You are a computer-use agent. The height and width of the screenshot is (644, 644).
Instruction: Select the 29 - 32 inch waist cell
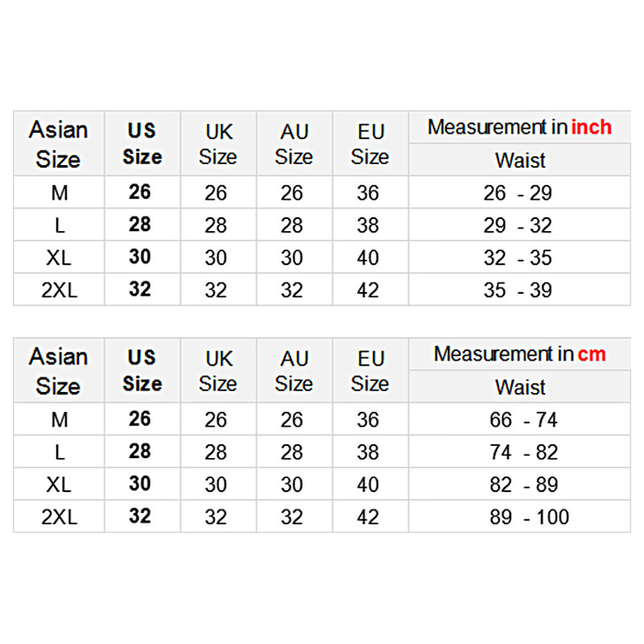[x=519, y=225]
